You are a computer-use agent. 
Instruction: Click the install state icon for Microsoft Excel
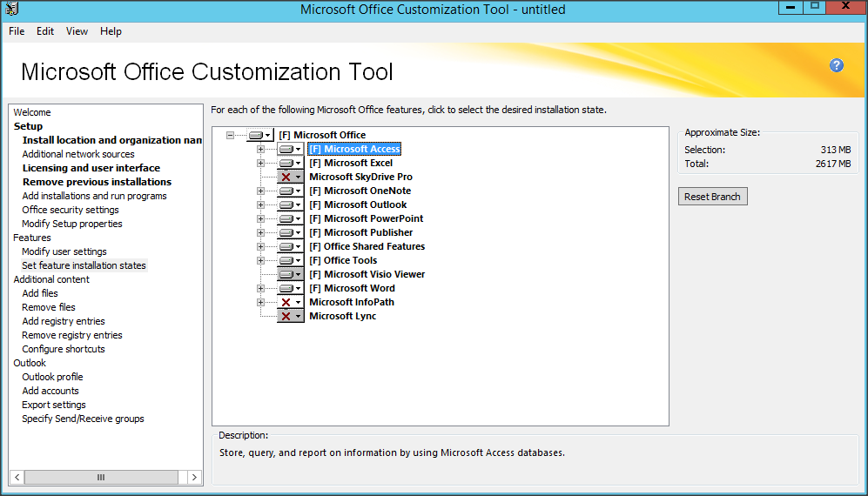[x=290, y=163]
